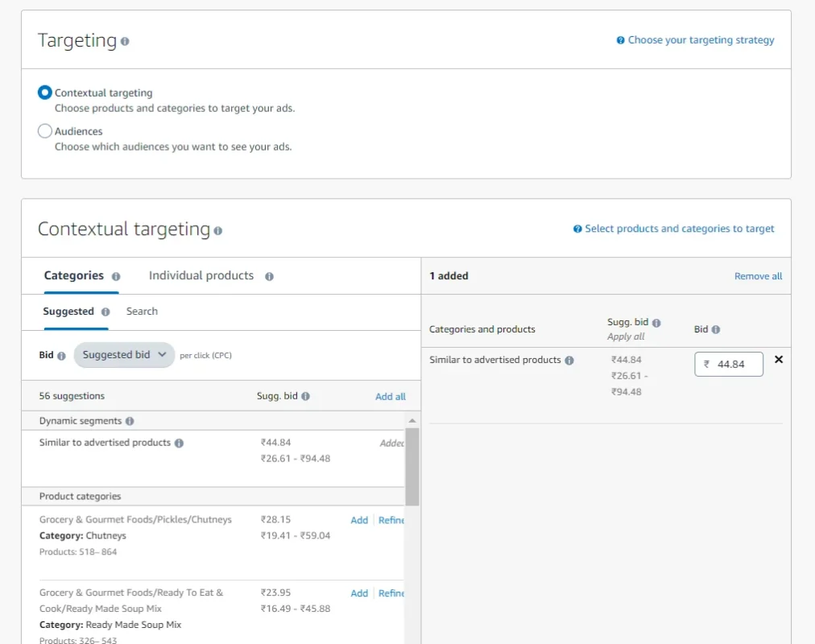Select the Contextual targeting radio button
Screen dimensions: 815x644
pos(44,92)
